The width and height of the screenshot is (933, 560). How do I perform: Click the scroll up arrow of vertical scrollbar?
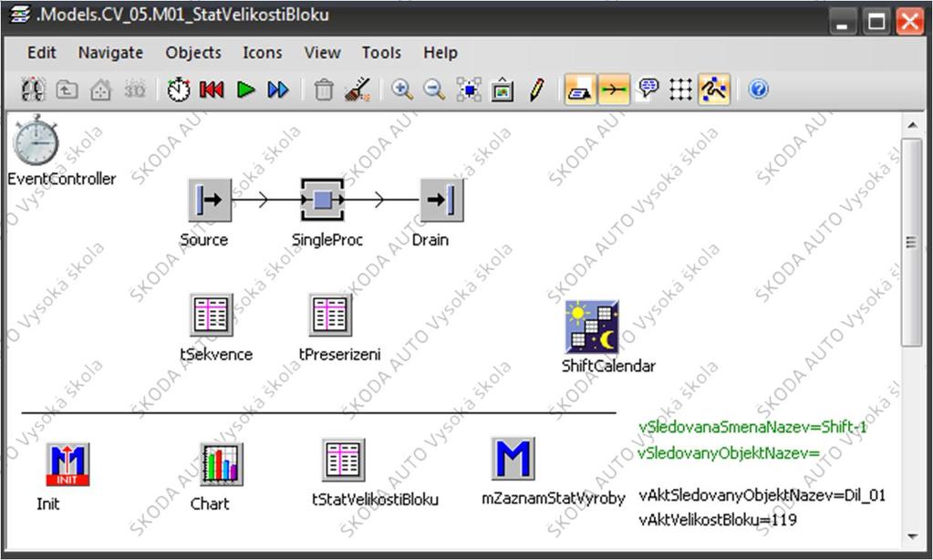pos(913,125)
